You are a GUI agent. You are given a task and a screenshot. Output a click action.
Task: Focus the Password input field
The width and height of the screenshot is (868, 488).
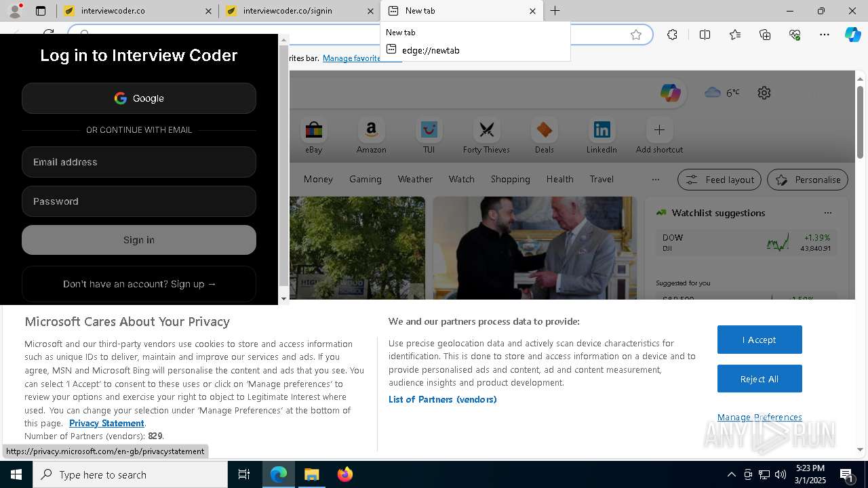pyautogui.click(x=139, y=201)
